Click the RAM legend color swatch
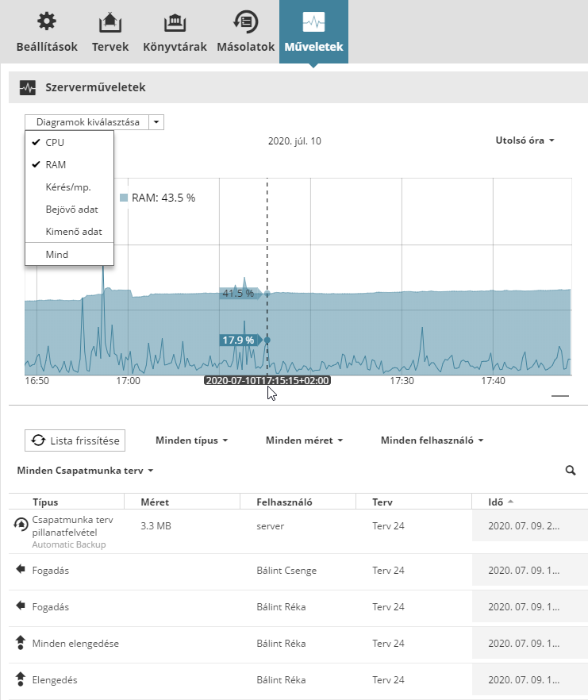 [x=124, y=198]
